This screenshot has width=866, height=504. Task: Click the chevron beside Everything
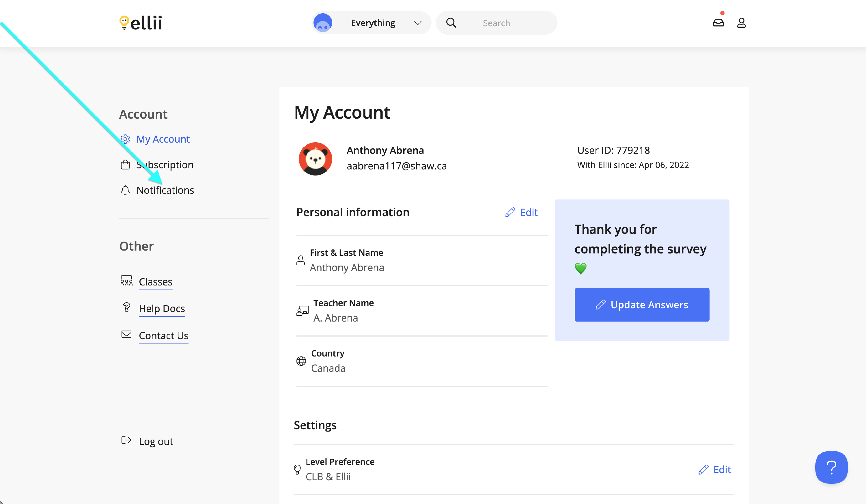417,23
